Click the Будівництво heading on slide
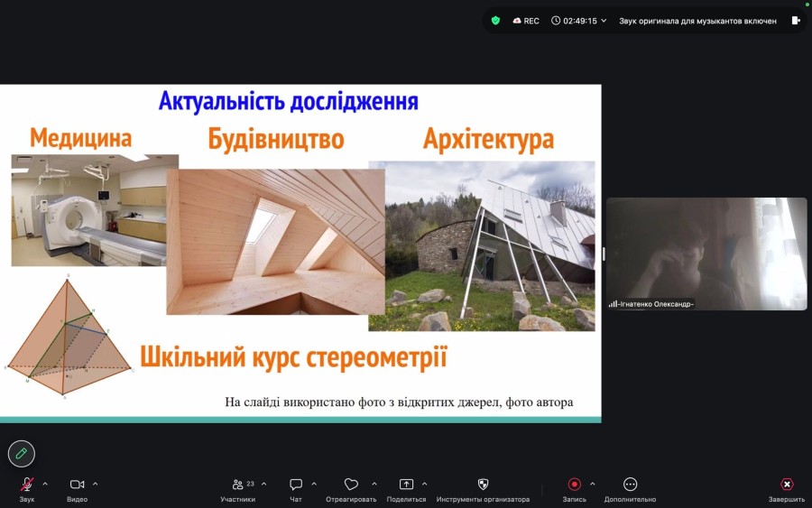The height and width of the screenshot is (508, 812). coord(276,139)
